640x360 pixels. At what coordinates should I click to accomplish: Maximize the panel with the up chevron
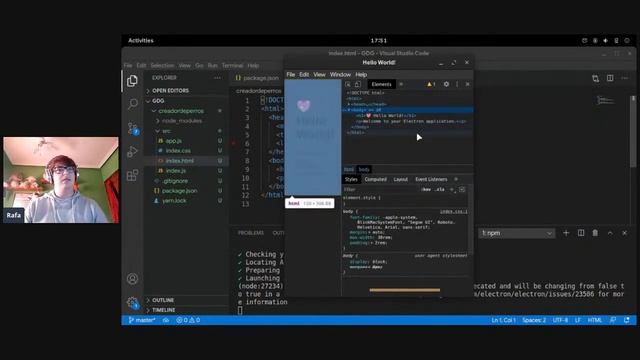(610, 233)
